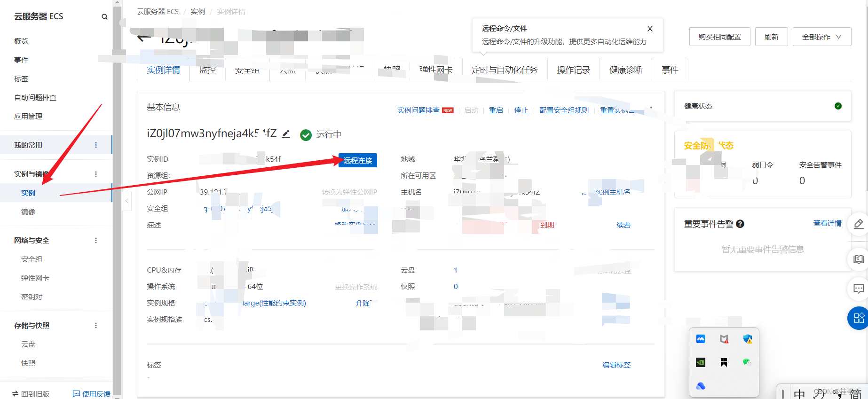Open 实例问题排查 link

(x=418, y=110)
